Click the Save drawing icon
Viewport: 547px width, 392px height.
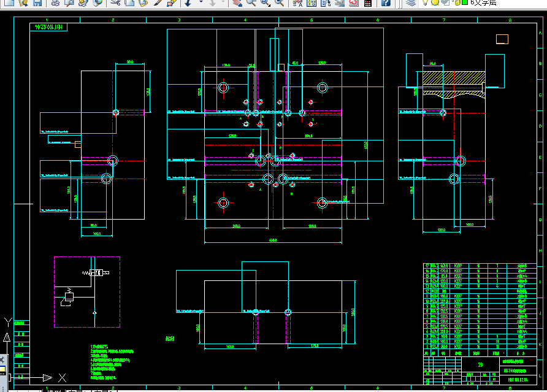click(x=37, y=3)
